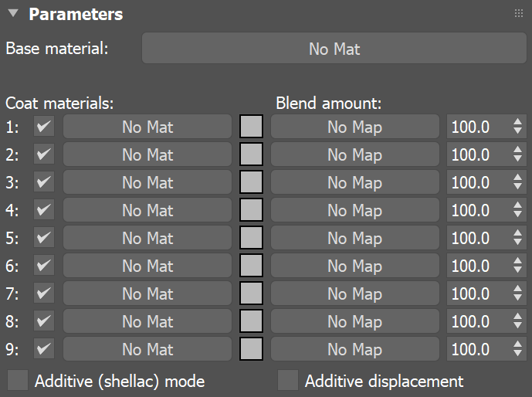Screen dimensions: 532x397
Task: Open blend color swatch for coat 2
Action: tap(252, 154)
